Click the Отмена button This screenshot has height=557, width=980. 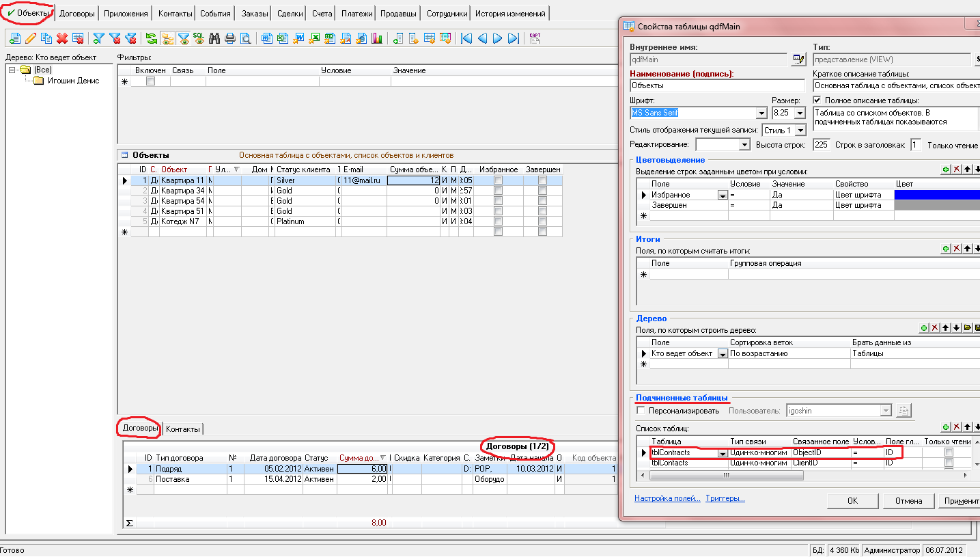click(x=908, y=501)
